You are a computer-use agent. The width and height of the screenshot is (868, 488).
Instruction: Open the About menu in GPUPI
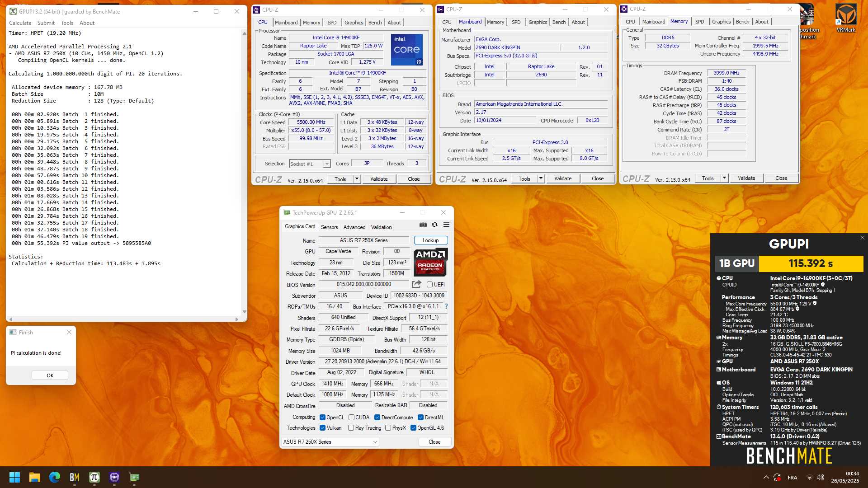click(87, 23)
